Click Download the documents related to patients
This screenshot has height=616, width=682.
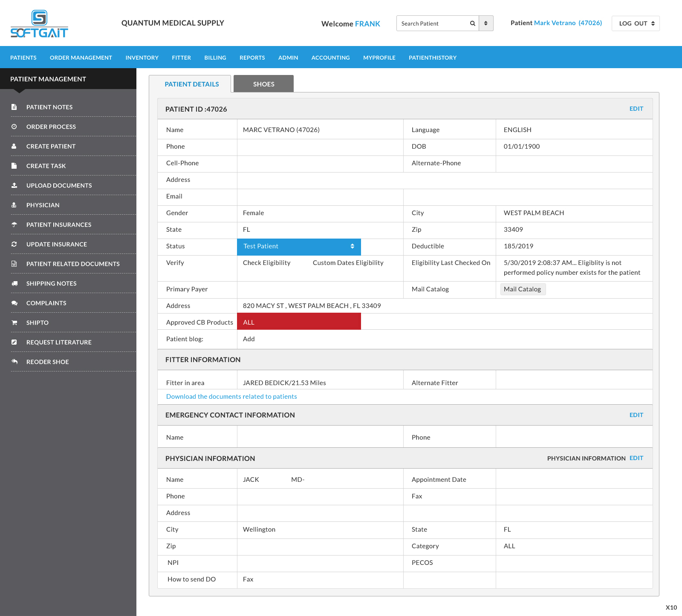231,397
